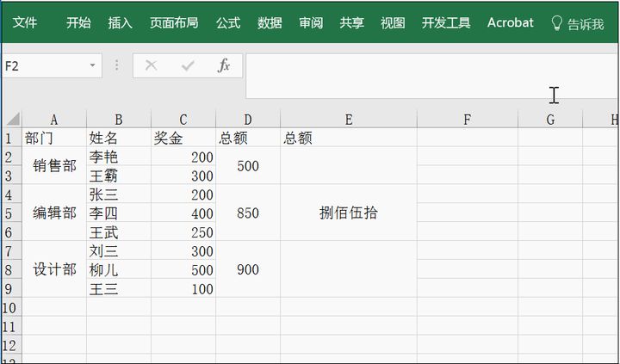Select the 公式 tab

(228, 23)
